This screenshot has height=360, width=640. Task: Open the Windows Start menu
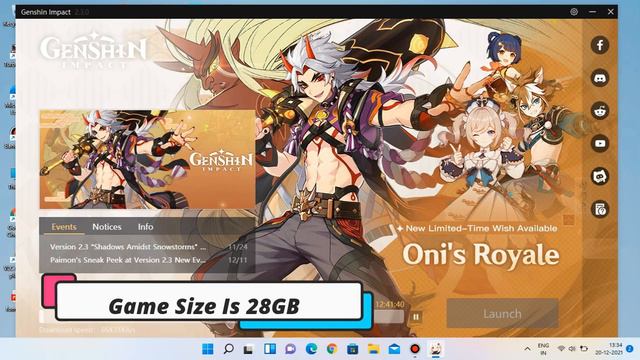pyautogui.click(x=208, y=349)
